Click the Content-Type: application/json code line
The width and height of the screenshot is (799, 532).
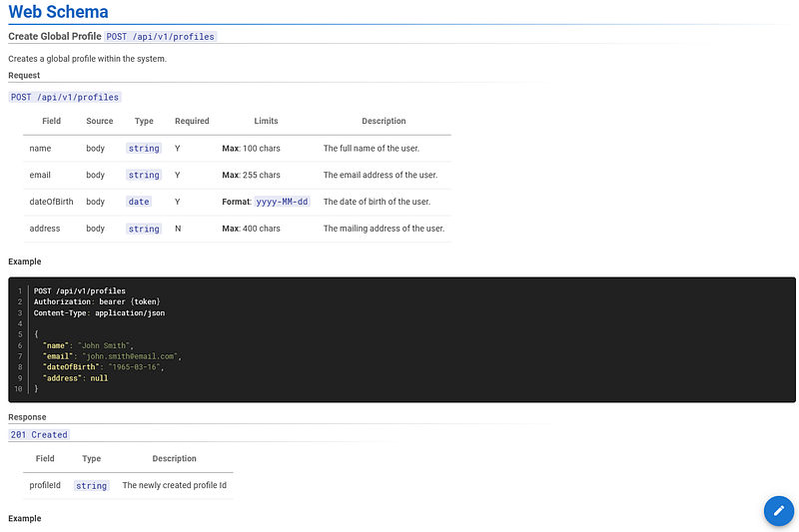(99, 313)
